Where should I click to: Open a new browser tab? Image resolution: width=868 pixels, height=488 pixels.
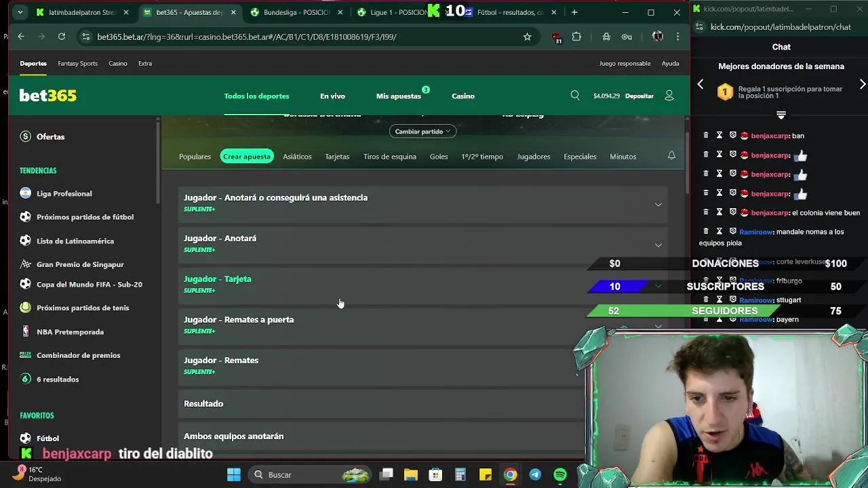click(574, 12)
